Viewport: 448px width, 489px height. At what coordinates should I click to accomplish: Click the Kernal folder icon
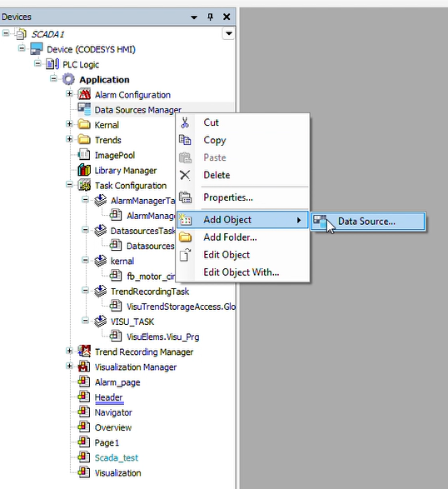(84, 124)
